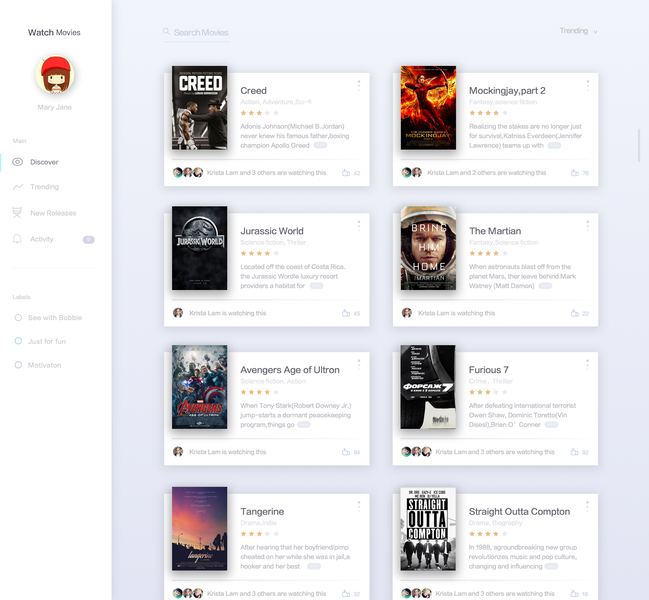Click the Activity notification count badge
This screenshot has width=649, height=600.
[89, 240]
